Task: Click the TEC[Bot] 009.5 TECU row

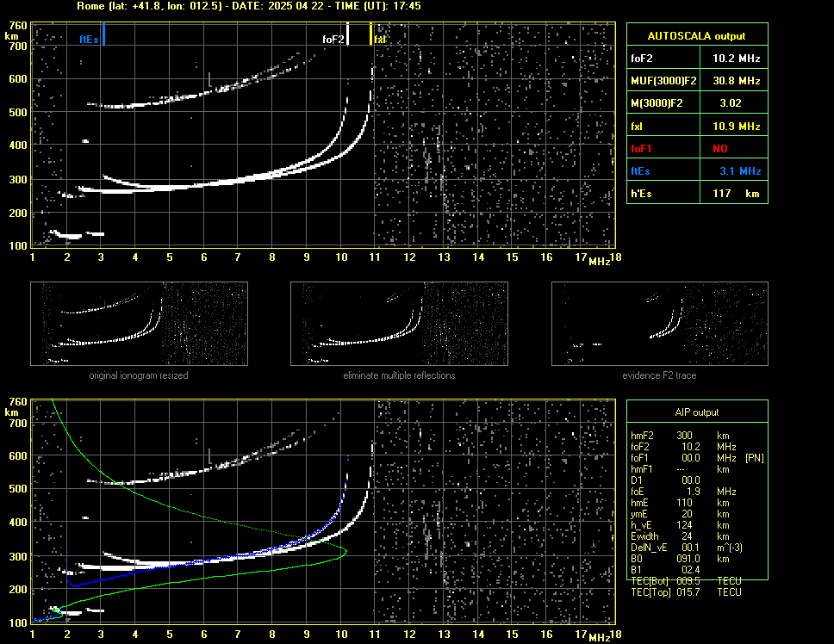Action: [686, 581]
